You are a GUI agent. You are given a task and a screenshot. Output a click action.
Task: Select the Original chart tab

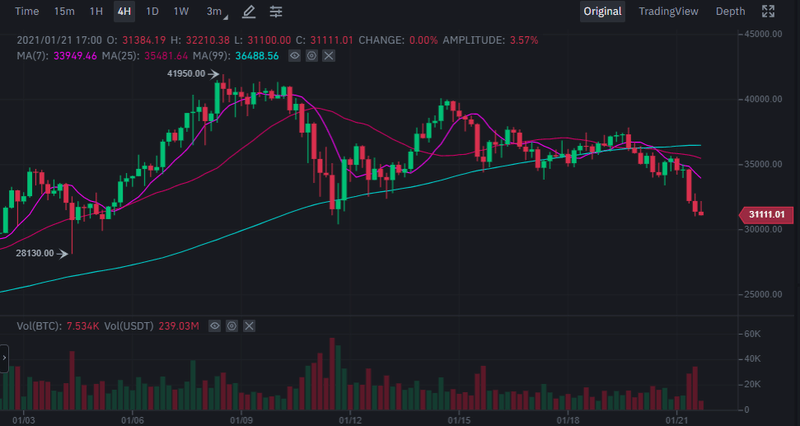pyautogui.click(x=603, y=12)
